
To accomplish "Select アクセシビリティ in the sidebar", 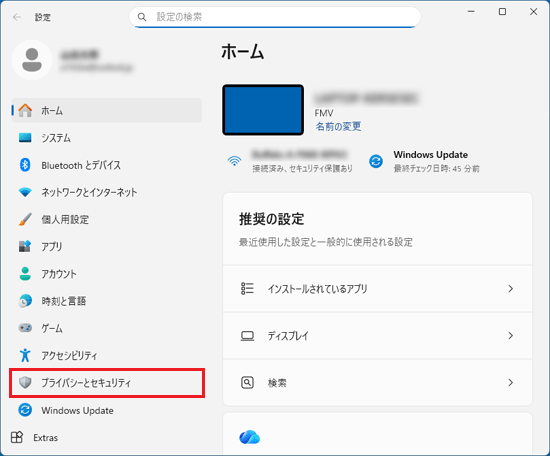I will [107, 355].
